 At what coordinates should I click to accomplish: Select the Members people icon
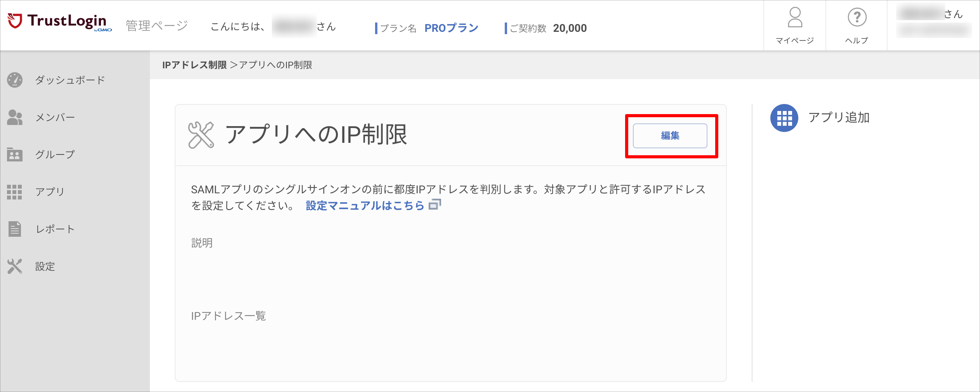coord(15,117)
